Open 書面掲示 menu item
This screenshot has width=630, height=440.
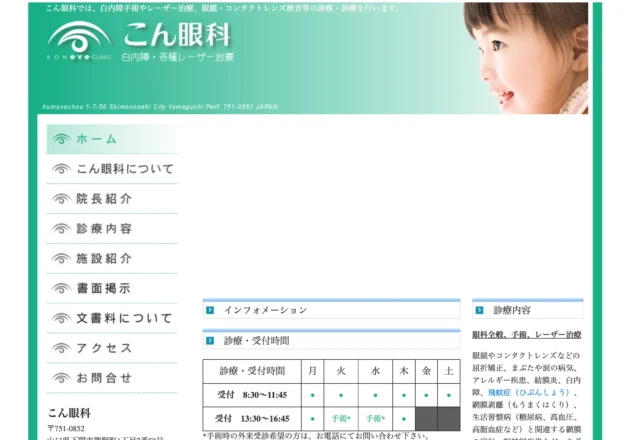pos(112,289)
